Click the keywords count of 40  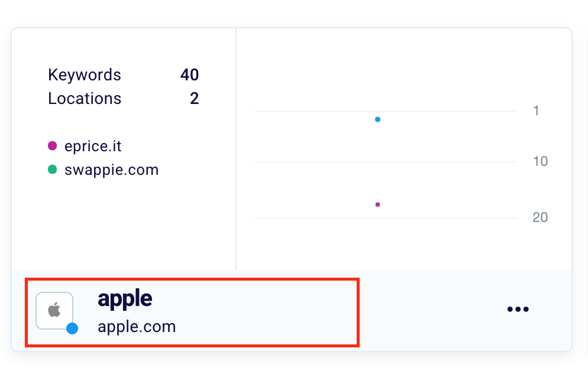(189, 75)
